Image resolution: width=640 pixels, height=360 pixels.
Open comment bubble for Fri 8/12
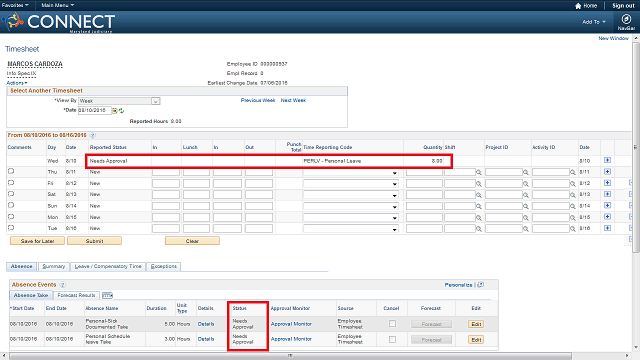(x=11, y=183)
